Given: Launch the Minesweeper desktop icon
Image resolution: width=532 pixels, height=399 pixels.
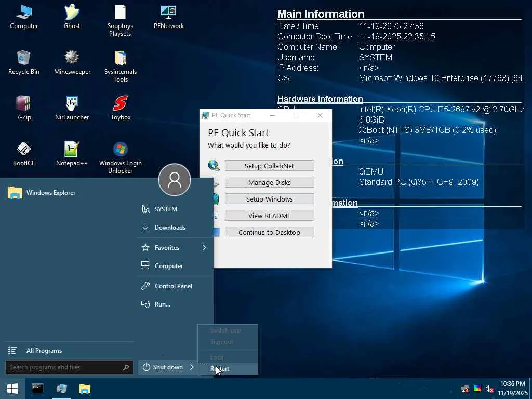Looking at the screenshot, I should 72,62.
